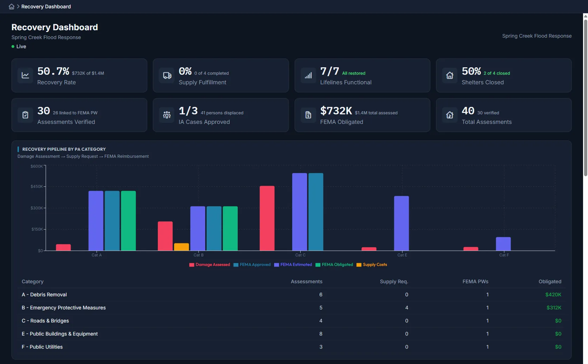Click the Lifelines Functional signal bars icon
Viewport: 588px width, 364px height.
(x=308, y=75)
